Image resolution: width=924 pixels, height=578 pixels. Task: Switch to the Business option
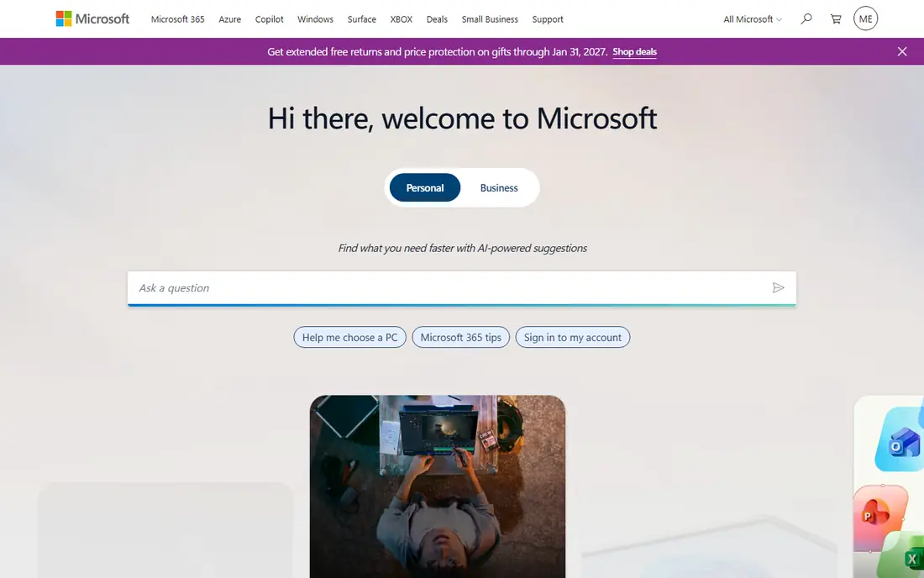point(498,187)
